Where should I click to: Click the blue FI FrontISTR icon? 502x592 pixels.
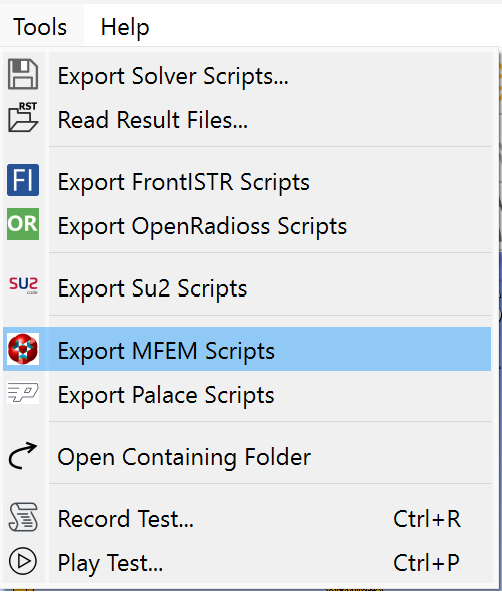tap(23, 180)
